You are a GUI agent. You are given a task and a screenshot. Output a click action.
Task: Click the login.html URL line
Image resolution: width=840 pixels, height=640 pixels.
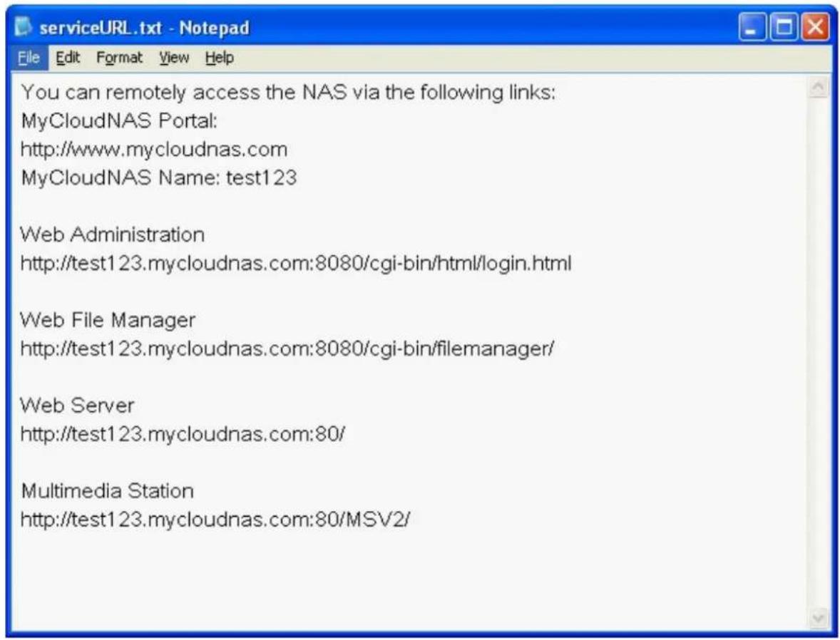click(x=296, y=263)
